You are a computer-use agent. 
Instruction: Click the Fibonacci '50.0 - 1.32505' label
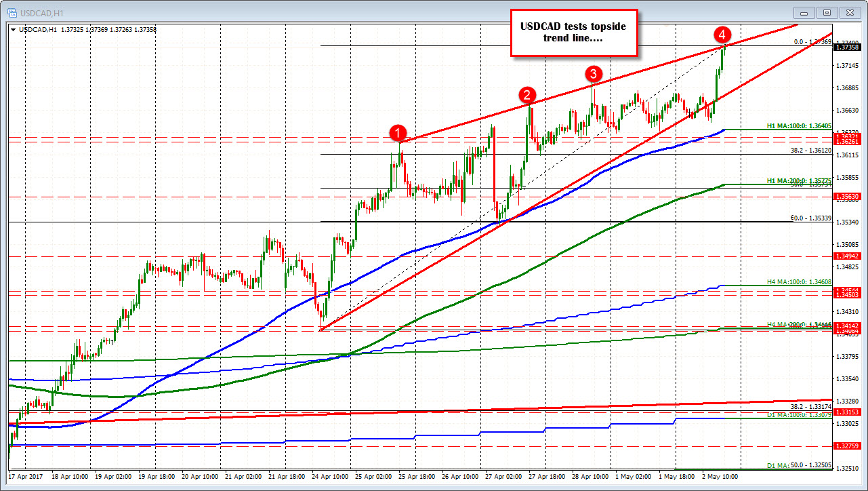point(811,465)
